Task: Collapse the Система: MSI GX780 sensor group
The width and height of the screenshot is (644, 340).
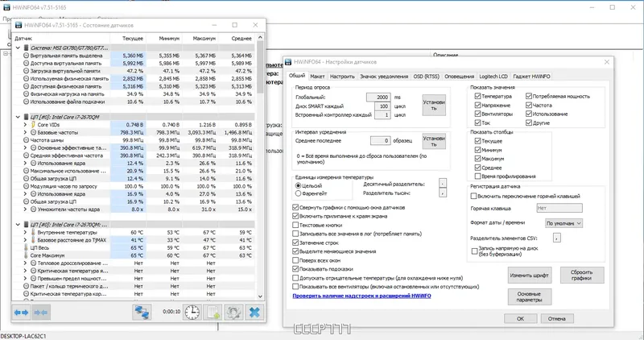Action: (18, 48)
